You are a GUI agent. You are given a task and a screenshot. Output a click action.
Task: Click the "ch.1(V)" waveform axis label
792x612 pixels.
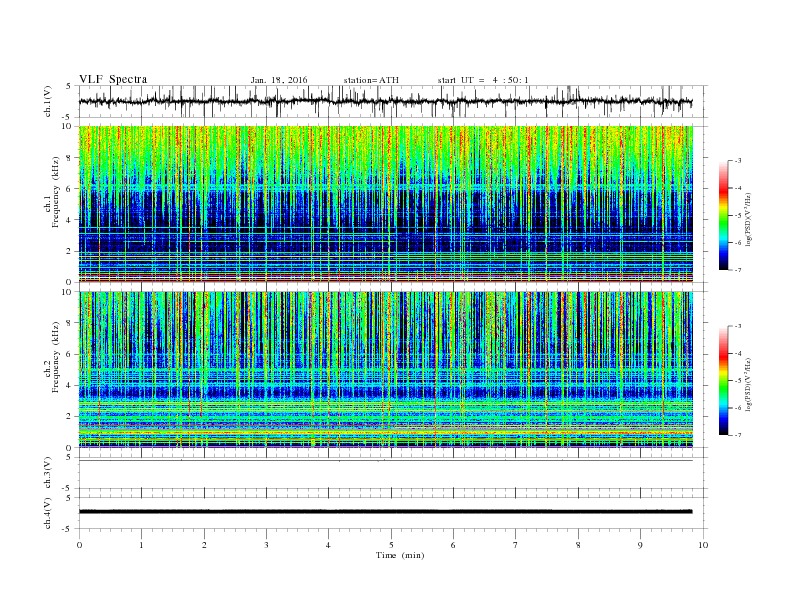pyautogui.click(x=48, y=102)
